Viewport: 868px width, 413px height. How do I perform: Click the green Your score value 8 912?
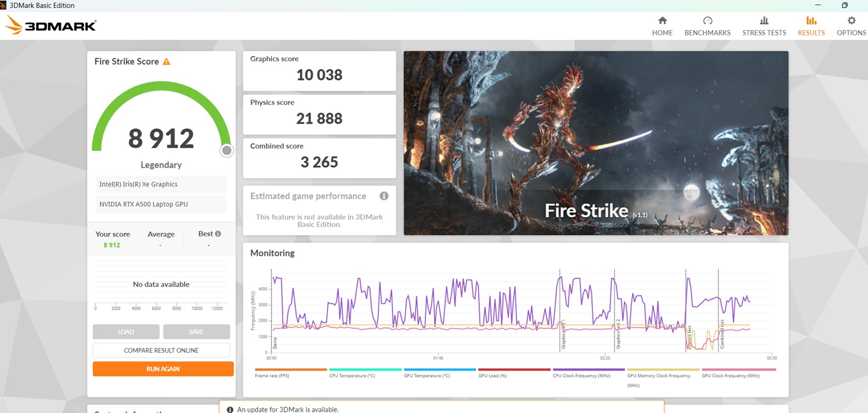112,245
